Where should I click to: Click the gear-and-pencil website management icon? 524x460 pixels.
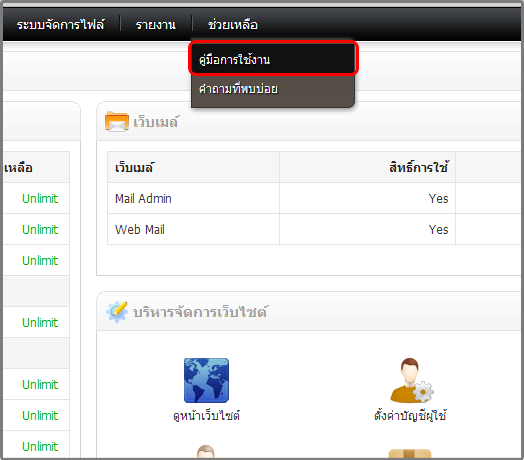click(x=117, y=312)
